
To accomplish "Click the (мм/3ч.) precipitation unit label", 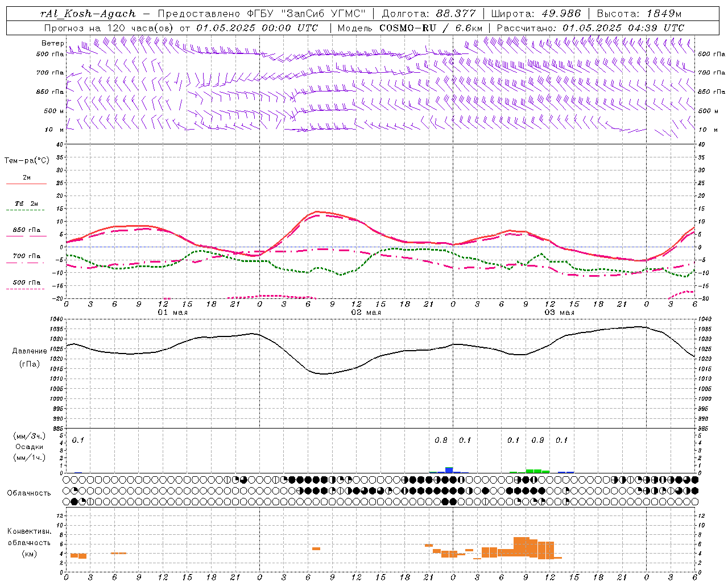I will pos(29,436).
